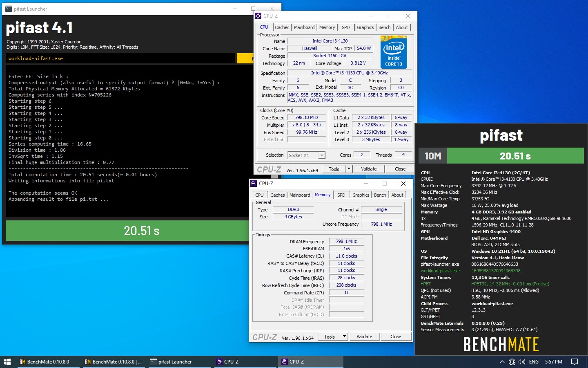
Task: Click Validate button in upper CPU-Z window
Action: pos(369,169)
